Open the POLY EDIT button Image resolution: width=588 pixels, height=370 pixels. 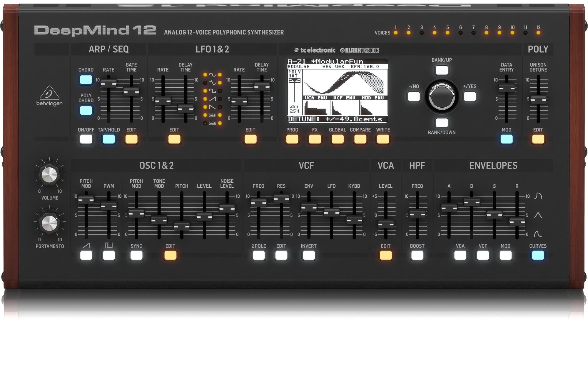pos(538,139)
